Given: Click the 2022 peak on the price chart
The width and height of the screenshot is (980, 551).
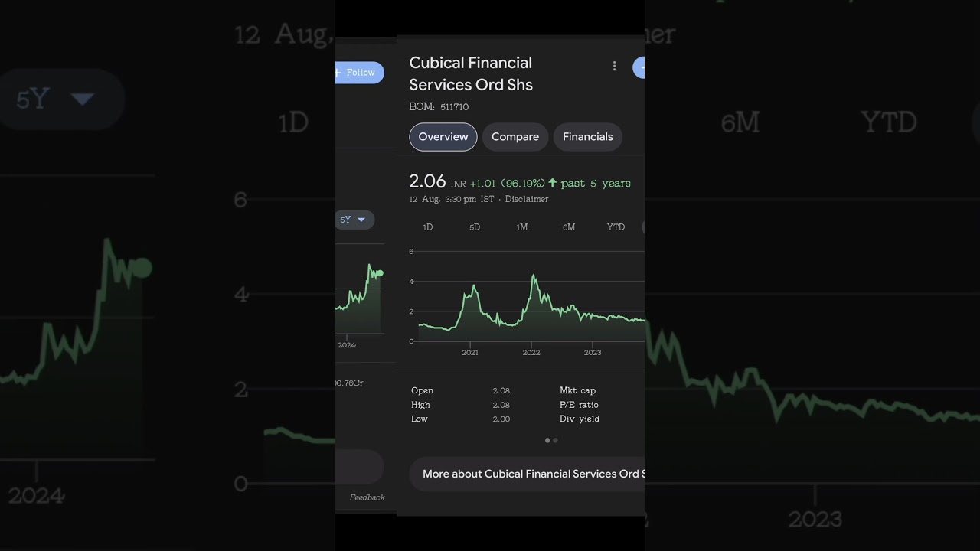Looking at the screenshot, I should pos(533,275).
